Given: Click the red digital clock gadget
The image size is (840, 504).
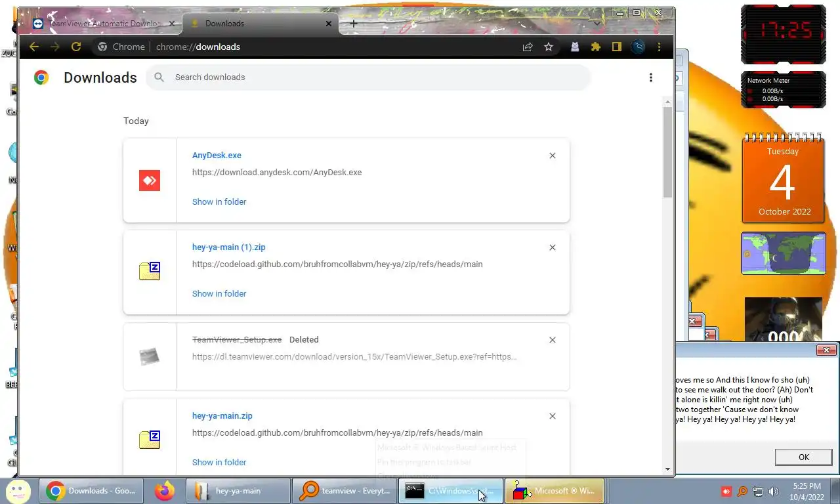Looking at the screenshot, I should (x=783, y=34).
